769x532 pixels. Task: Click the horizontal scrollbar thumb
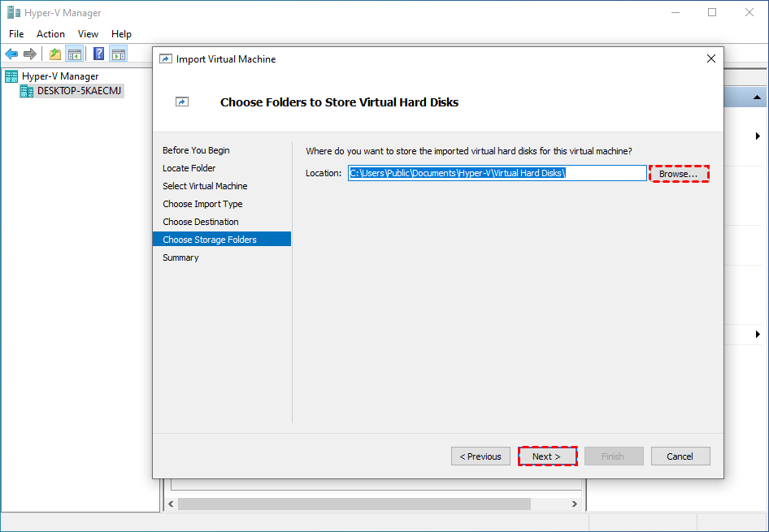click(354, 504)
